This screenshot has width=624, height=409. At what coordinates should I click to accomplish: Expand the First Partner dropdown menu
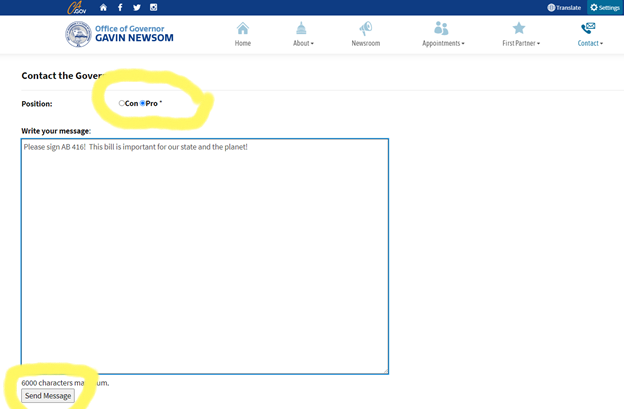[520, 44]
